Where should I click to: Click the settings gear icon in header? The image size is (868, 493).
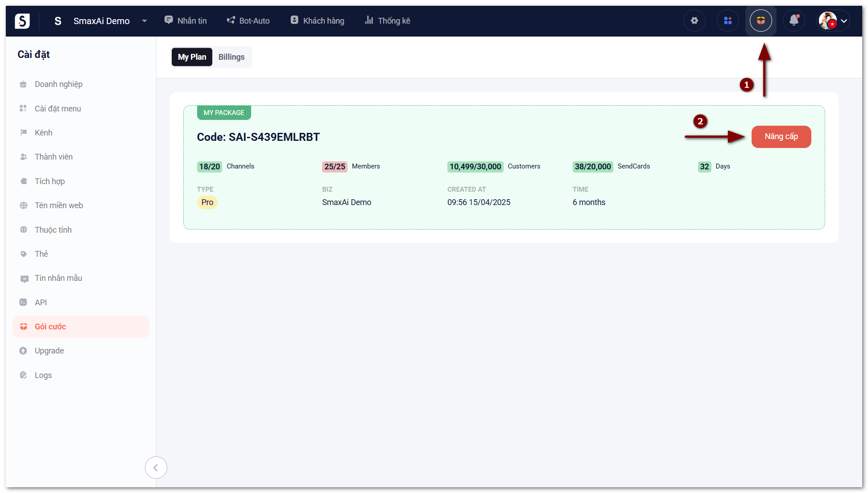pyautogui.click(x=694, y=21)
